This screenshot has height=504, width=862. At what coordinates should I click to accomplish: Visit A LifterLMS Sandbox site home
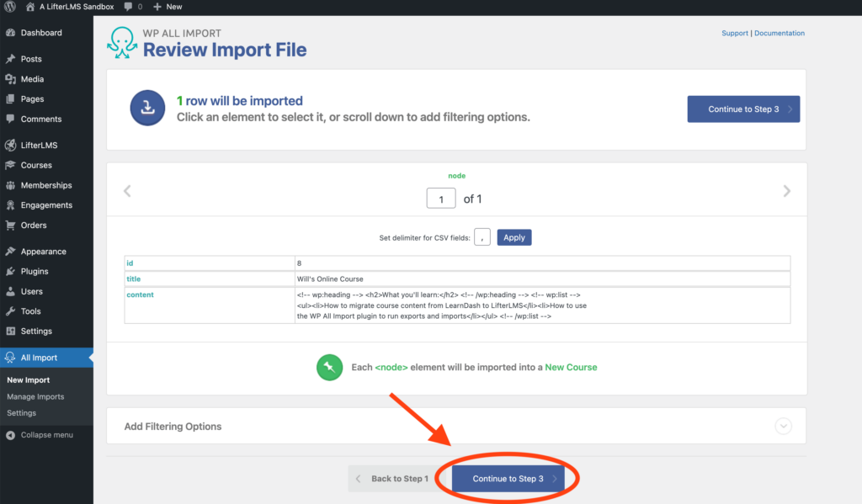(70, 7)
